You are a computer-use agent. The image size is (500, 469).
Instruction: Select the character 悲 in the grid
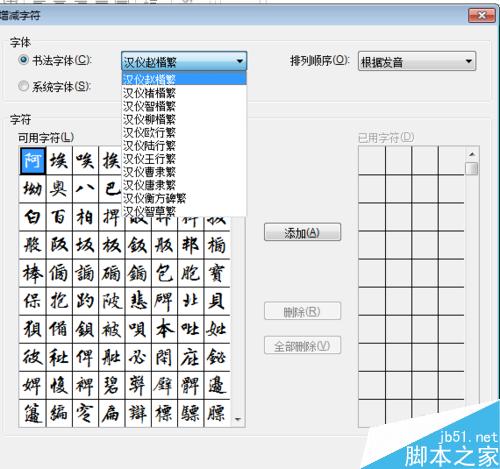click(x=138, y=301)
